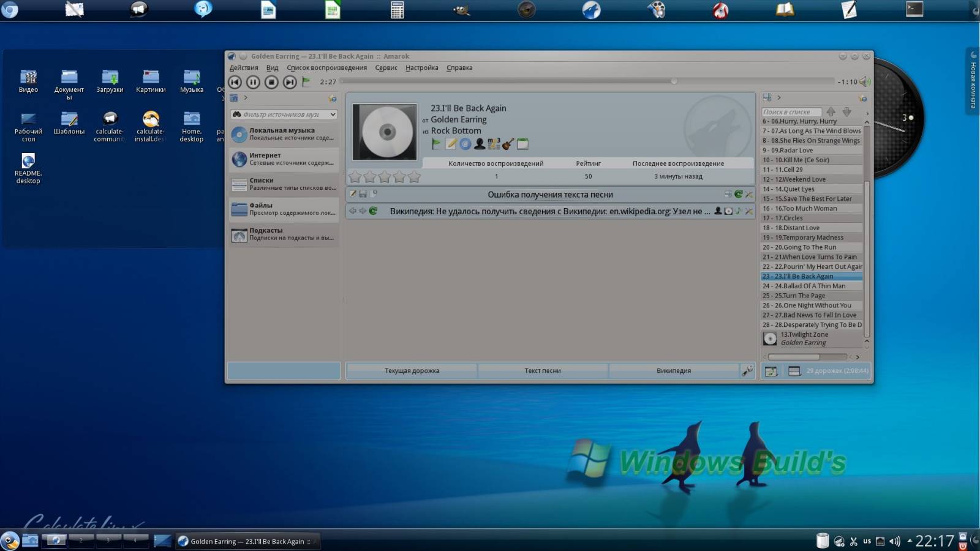Open the Вид menu
The width and height of the screenshot is (980, 551).
coord(272,68)
